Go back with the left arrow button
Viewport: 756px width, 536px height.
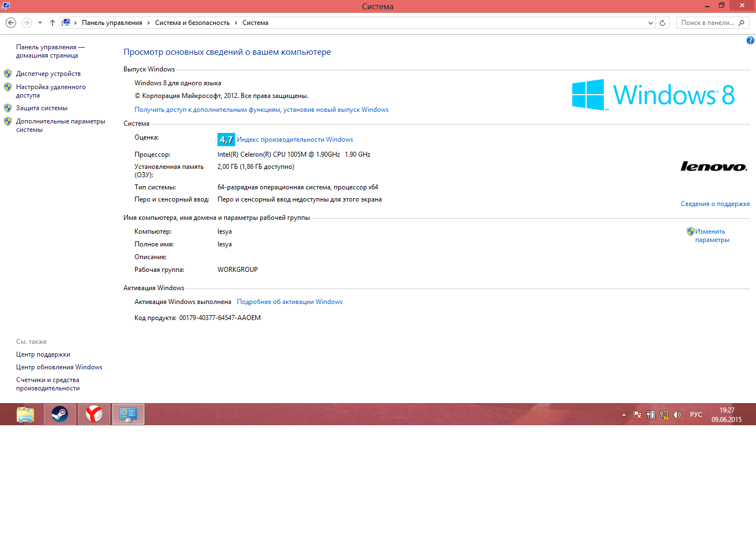tap(11, 23)
